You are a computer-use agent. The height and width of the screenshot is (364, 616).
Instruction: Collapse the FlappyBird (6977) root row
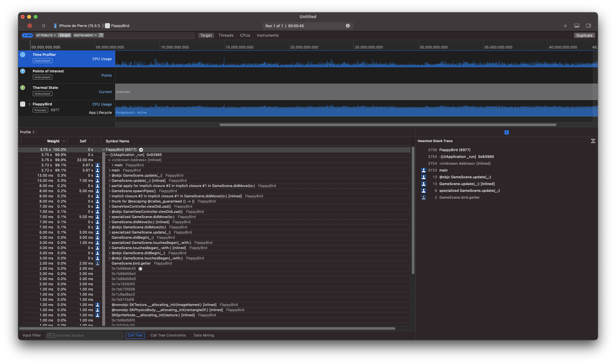pos(104,150)
